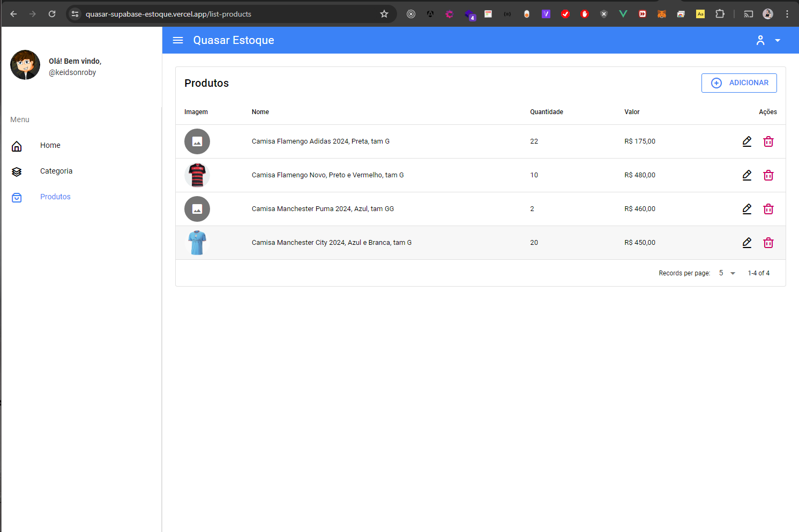Click the placeholder image icon on Puma row
The width and height of the screenshot is (799, 532).
197,209
